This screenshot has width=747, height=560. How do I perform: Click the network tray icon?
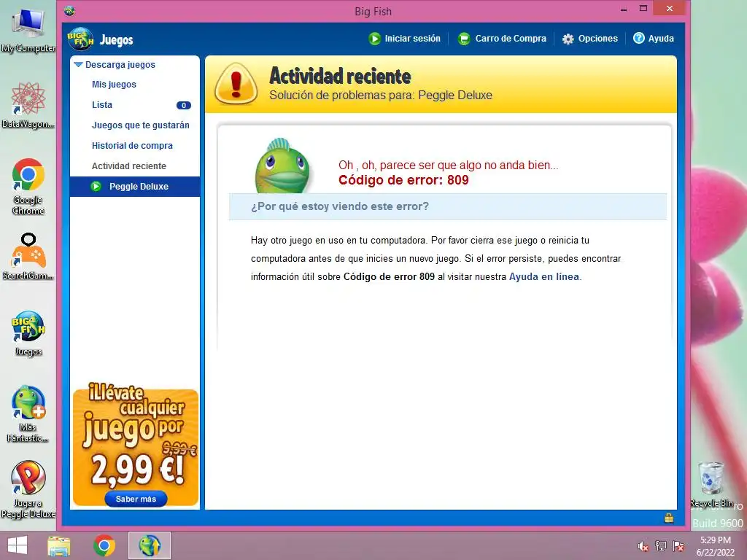661,546
